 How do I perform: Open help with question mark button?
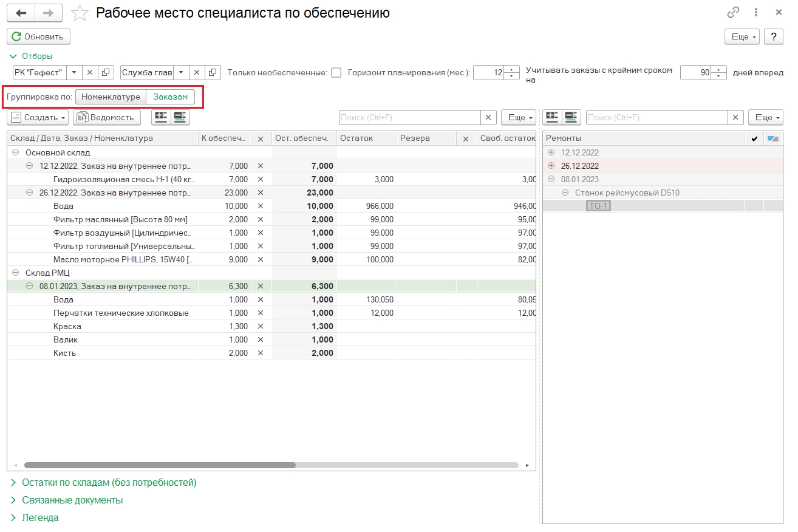point(773,36)
